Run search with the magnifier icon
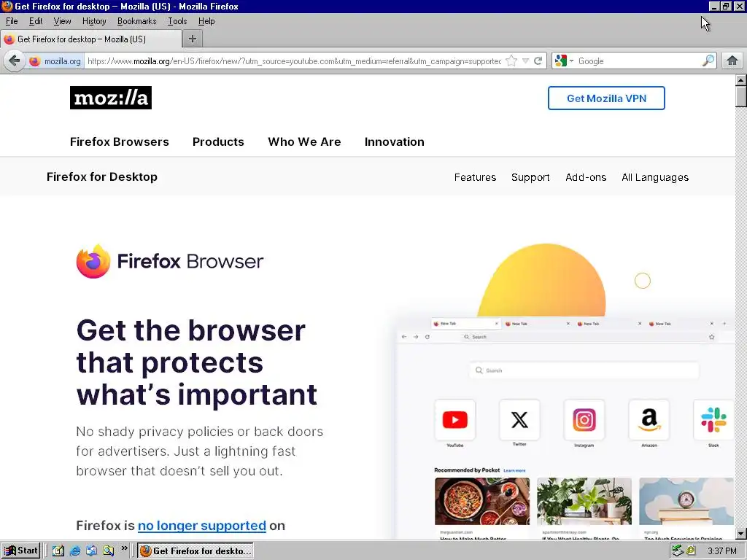 click(x=708, y=61)
